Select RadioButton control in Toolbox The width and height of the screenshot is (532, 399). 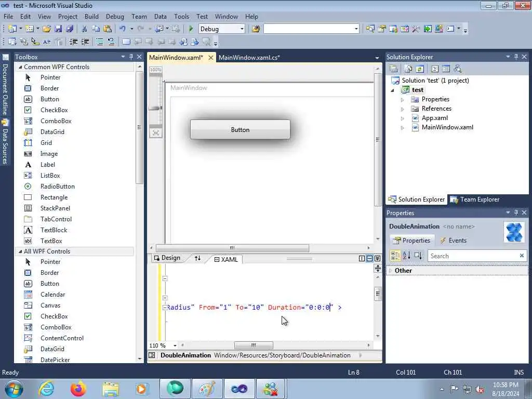(58, 187)
